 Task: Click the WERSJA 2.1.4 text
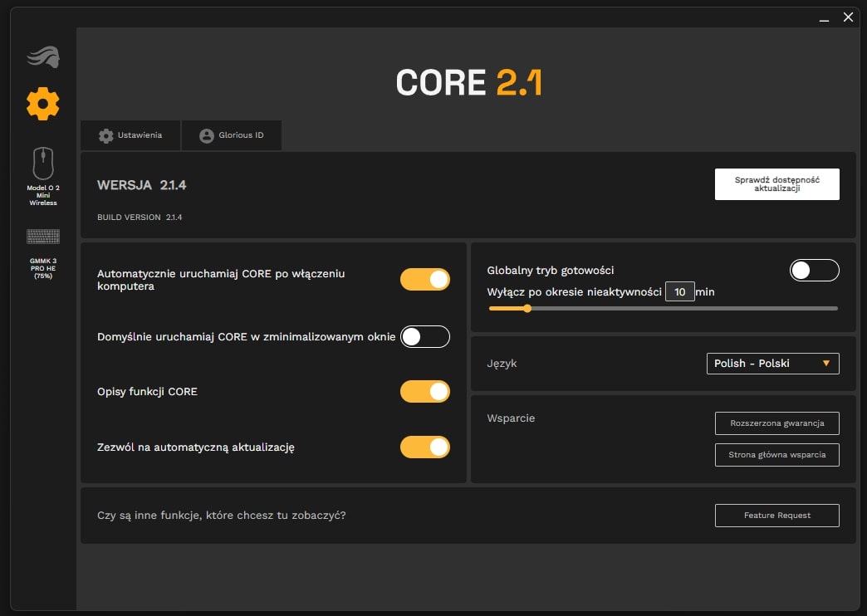(x=141, y=185)
